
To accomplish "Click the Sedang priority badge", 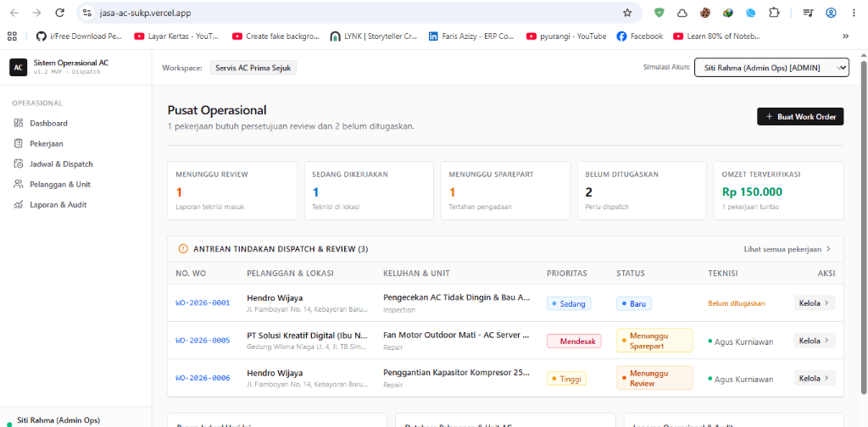I will (569, 303).
